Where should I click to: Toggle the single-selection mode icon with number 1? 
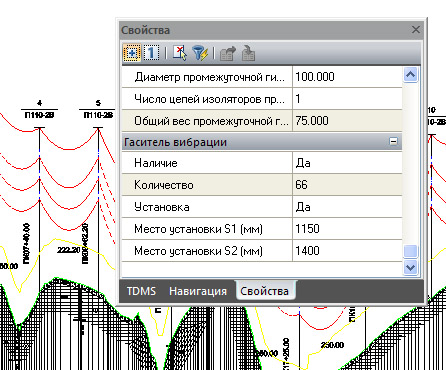click(x=151, y=53)
